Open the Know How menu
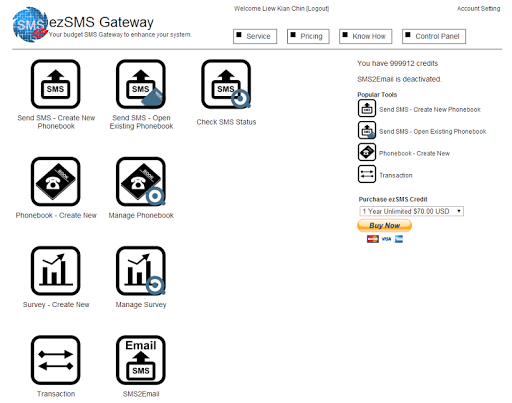 [x=366, y=36]
